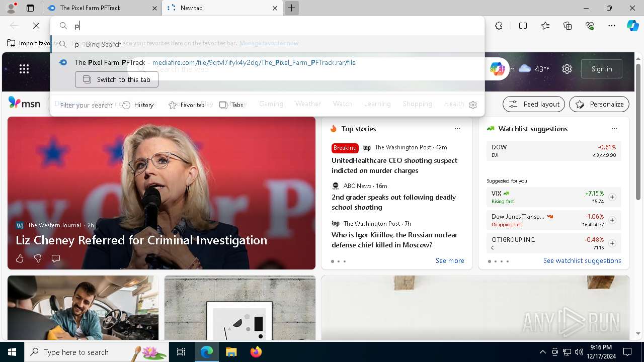This screenshot has height=362, width=644.
Task: Show hidden system tray icons
Action: (x=542, y=352)
